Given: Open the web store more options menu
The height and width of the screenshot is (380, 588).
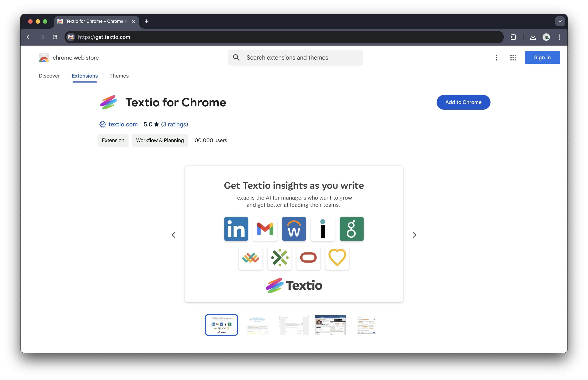Looking at the screenshot, I should coord(496,57).
